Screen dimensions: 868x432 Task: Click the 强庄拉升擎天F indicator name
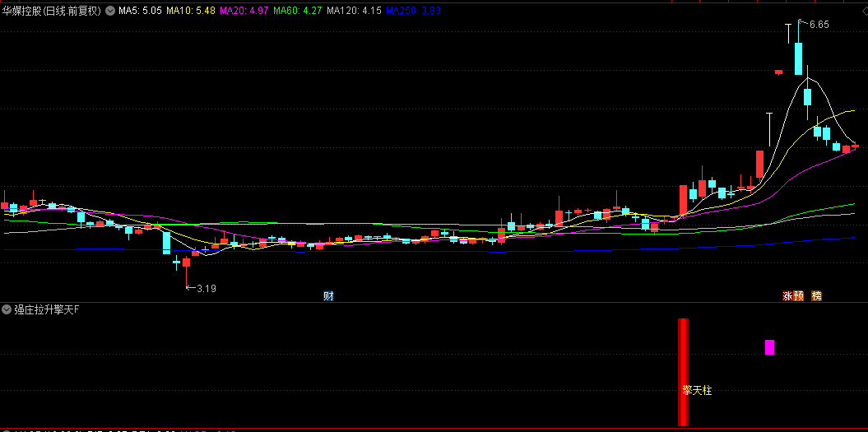pyautogui.click(x=47, y=309)
